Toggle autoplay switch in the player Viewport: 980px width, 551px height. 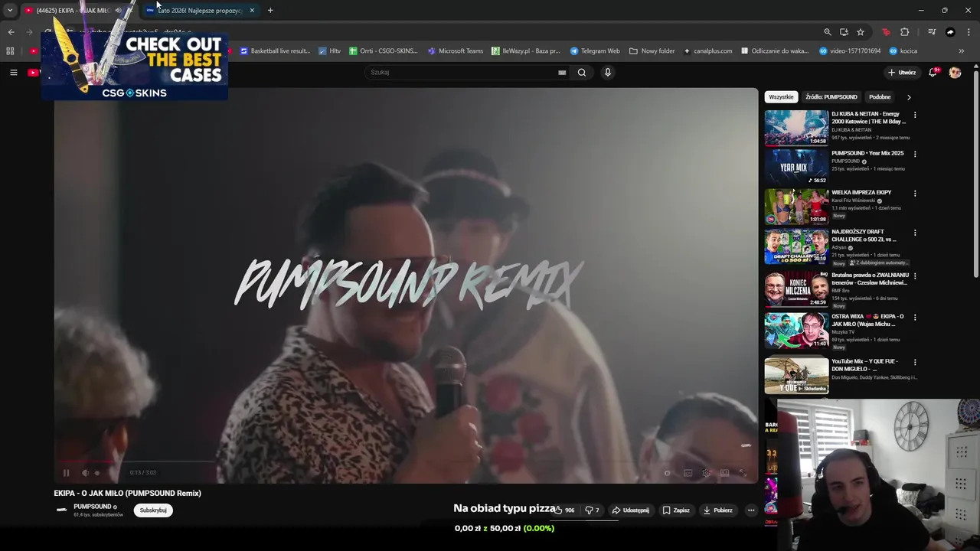668,473
